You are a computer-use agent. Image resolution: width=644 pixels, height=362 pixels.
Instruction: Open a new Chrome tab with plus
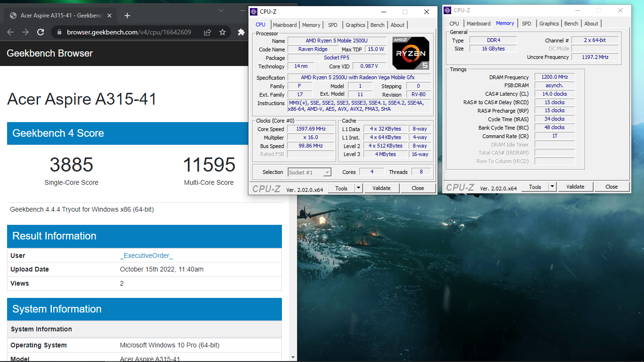pos(127,16)
